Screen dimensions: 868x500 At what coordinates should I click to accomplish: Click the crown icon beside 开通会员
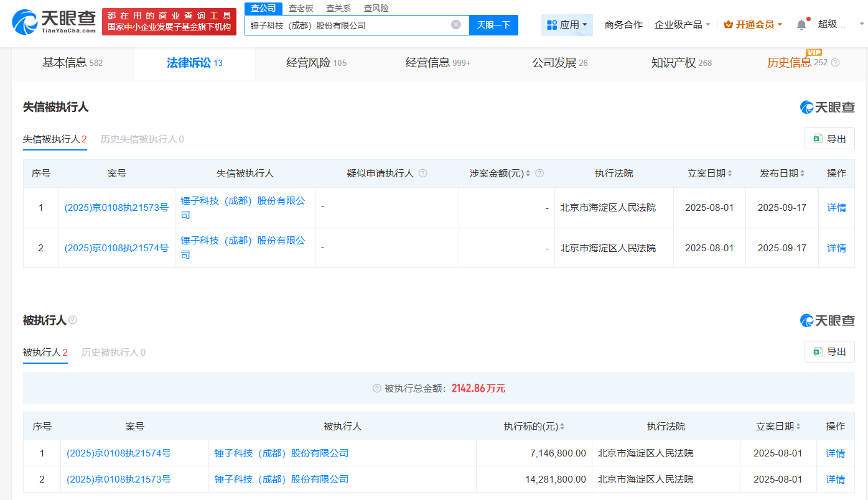[728, 23]
